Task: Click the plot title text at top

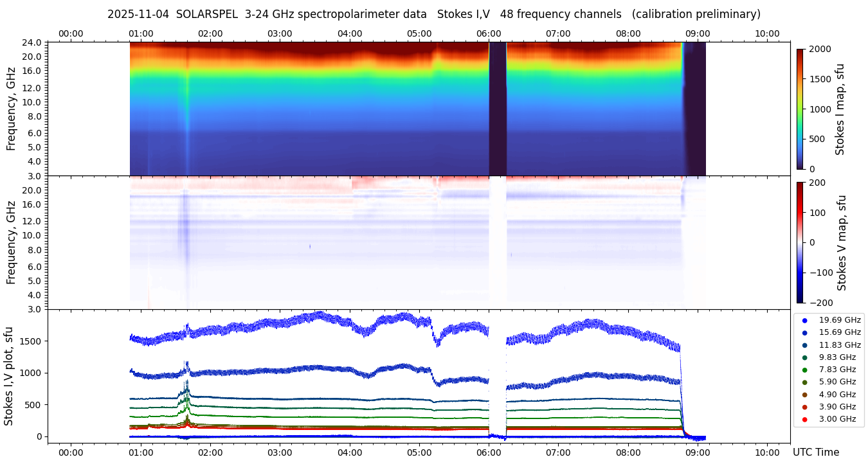Action: point(433,14)
